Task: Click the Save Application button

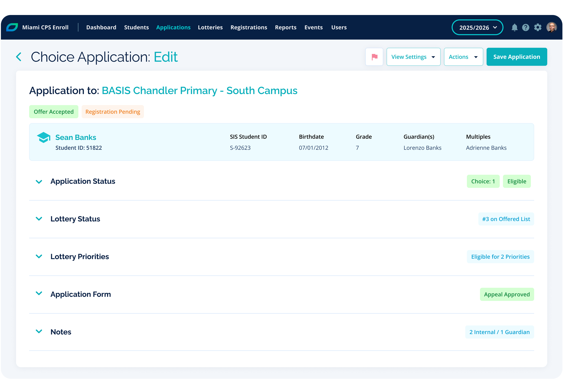Action: [x=516, y=57]
